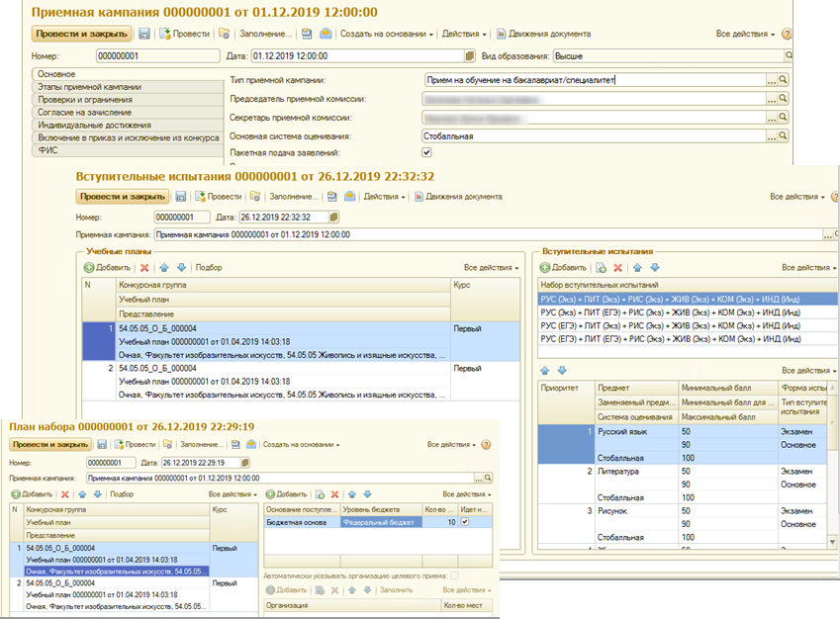Click the Номер field in Приемная кампания
Screen dimensions: 840x619
click(x=158, y=55)
